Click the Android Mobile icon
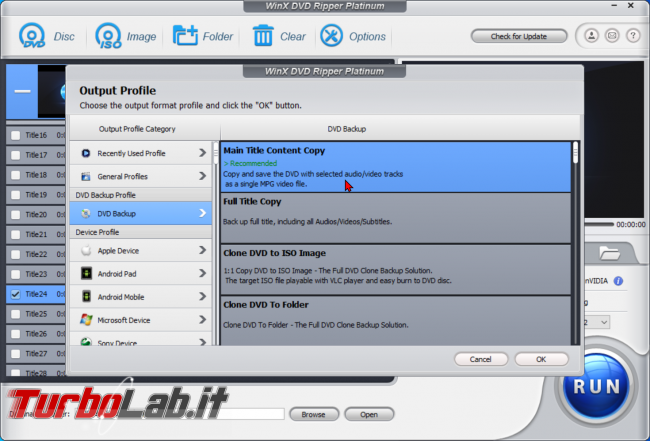This screenshot has width=650, height=441. tap(86, 297)
